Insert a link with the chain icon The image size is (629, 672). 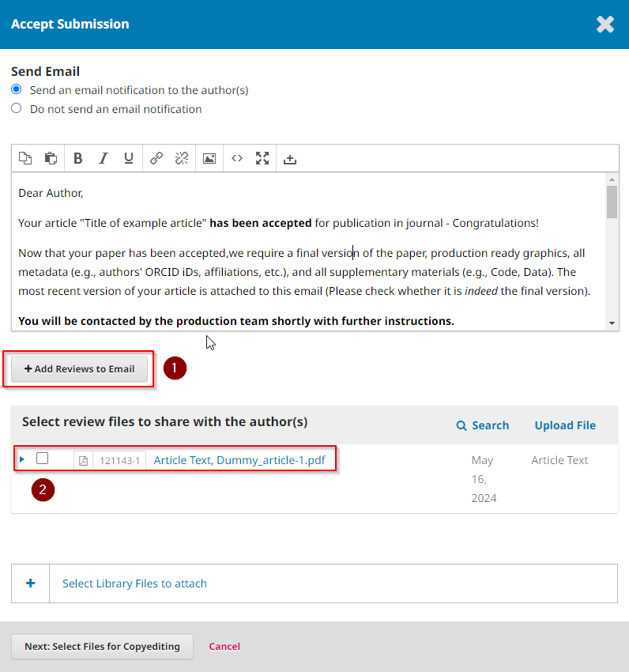click(156, 158)
